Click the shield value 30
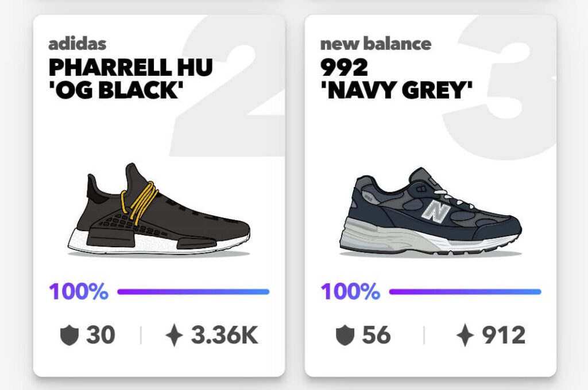Image resolution: width=588 pixels, height=390 pixels. tap(100, 335)
